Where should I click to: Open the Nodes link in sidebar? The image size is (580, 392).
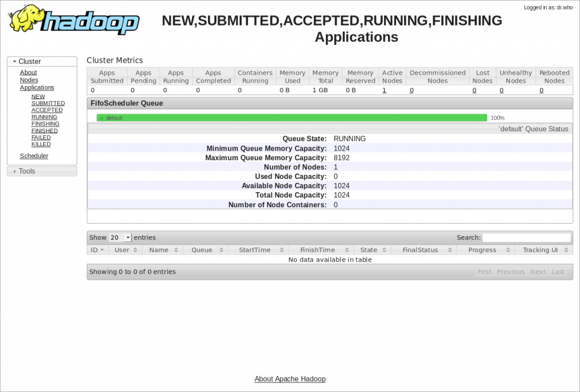tap(29, 80)
